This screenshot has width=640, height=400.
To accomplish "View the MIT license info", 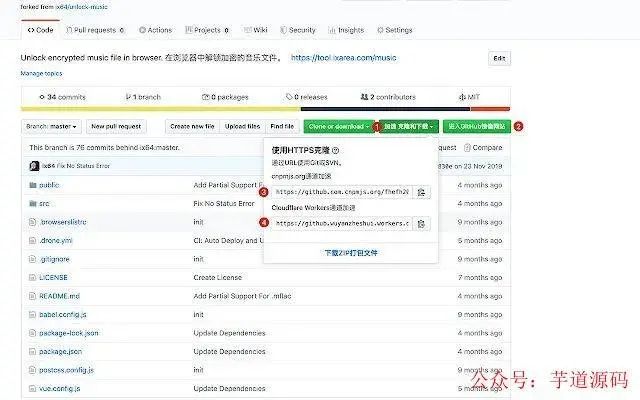I will point(469,97).
